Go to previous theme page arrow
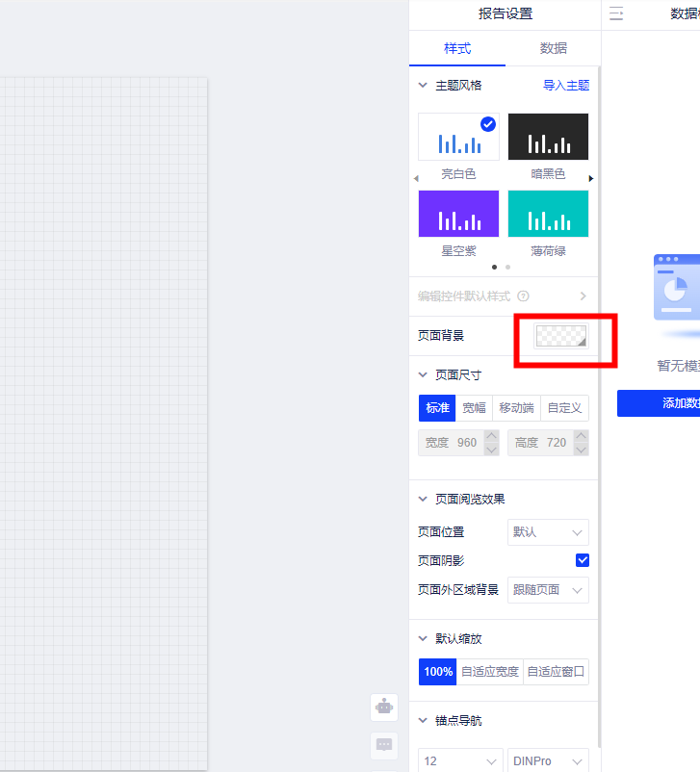 416,178
